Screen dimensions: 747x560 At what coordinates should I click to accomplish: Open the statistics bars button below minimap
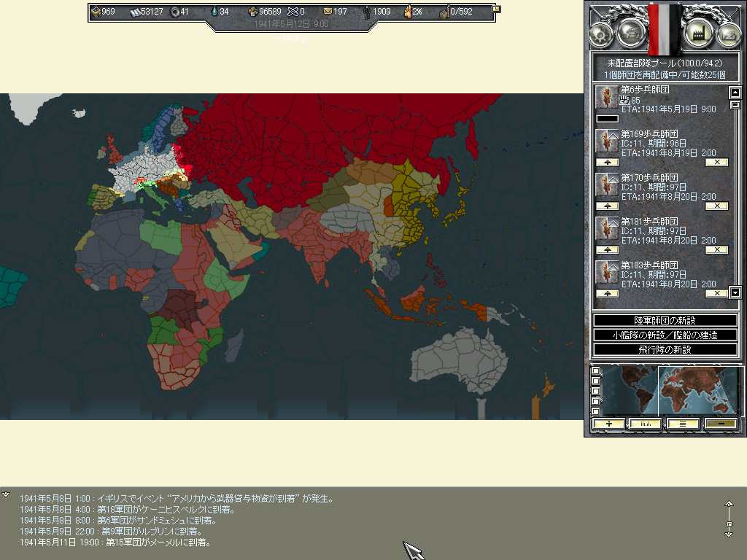pyautogui.click(x=646, y=424)
